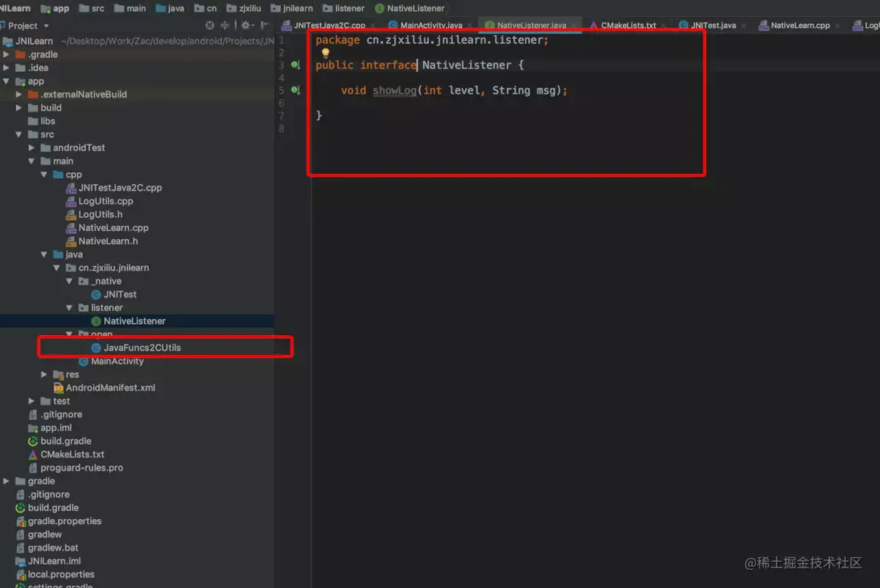Select gradlew.bat in the project tree
Viewport: 880px width, 588px height.
(x=53, y=548)
